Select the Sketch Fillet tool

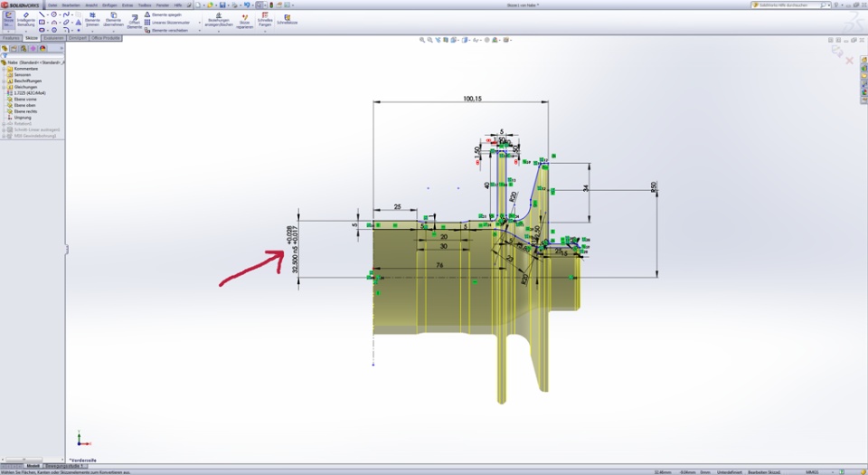[x=66, y=30]
